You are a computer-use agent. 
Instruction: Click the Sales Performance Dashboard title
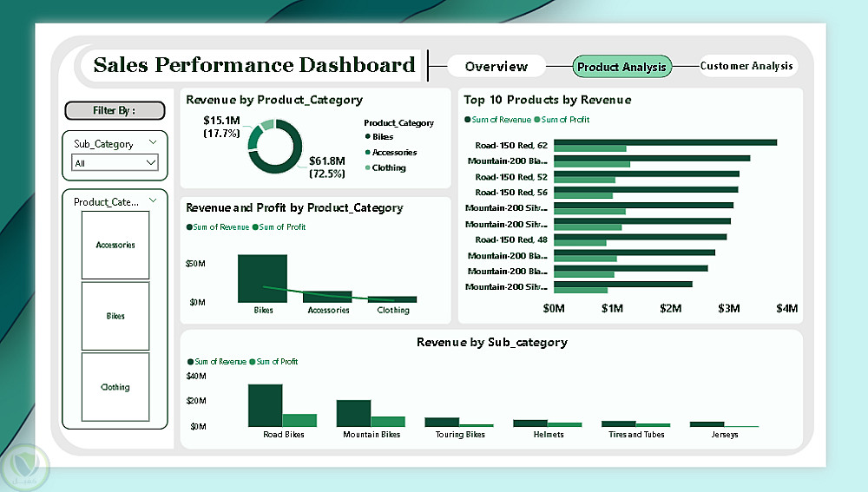click(x=254, y=65)
